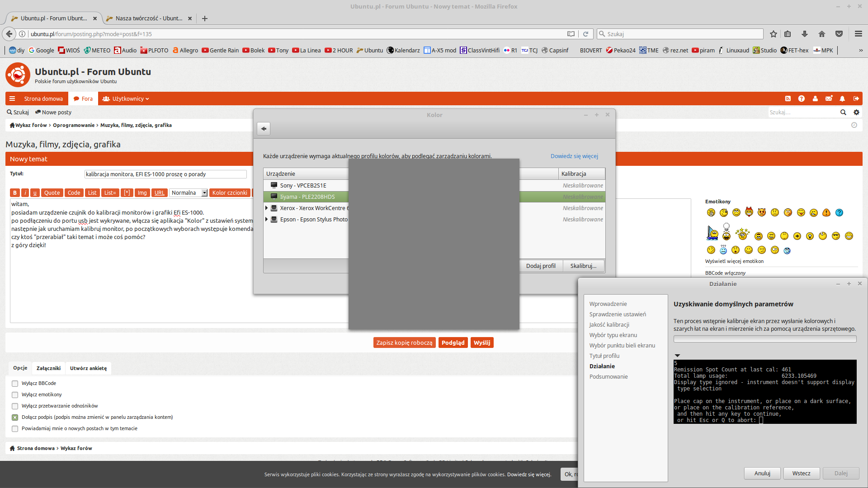Click the Firefox bookmark star icon
The width and height of the screenshot is (868, 488).
[x=774, y=34]
